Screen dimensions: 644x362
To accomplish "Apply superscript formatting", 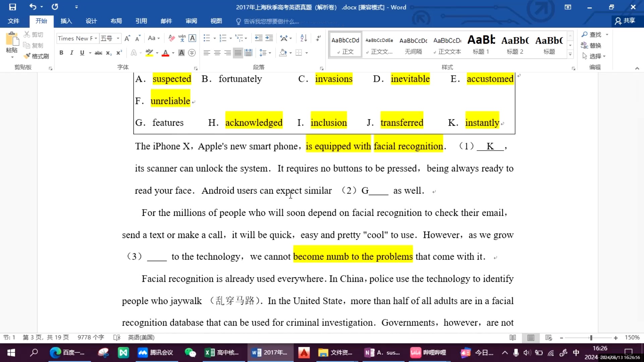I will tap(119, 53).
